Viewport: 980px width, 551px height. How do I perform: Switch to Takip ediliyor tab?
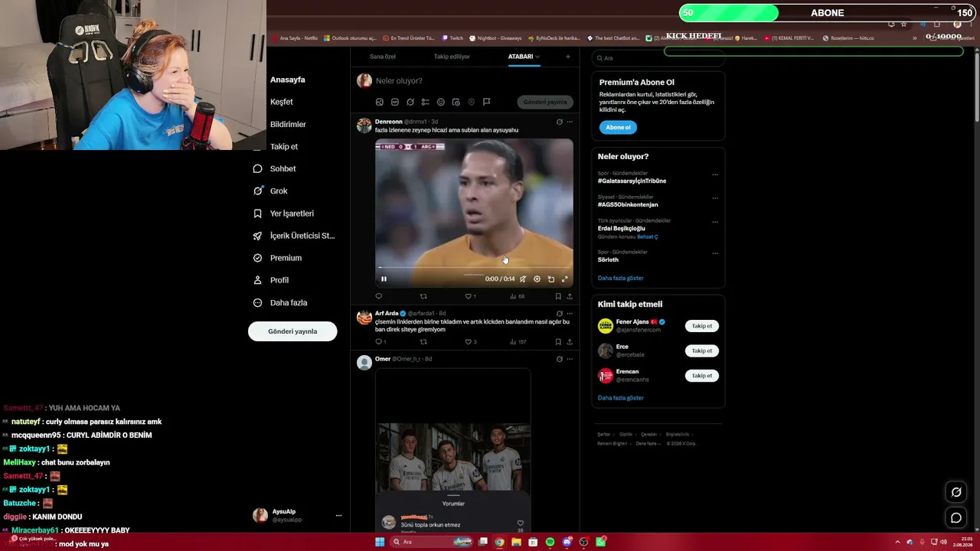tap(452, 57)
